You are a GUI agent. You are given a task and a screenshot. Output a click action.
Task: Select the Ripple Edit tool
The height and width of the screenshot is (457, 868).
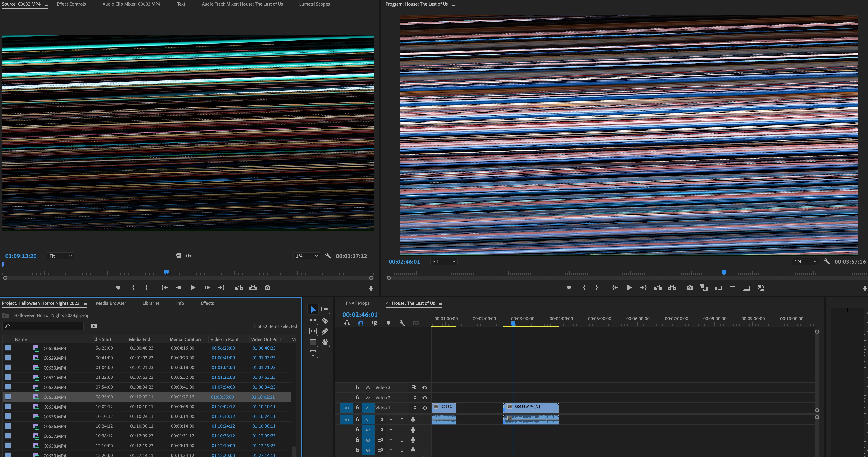coord(313,320)
